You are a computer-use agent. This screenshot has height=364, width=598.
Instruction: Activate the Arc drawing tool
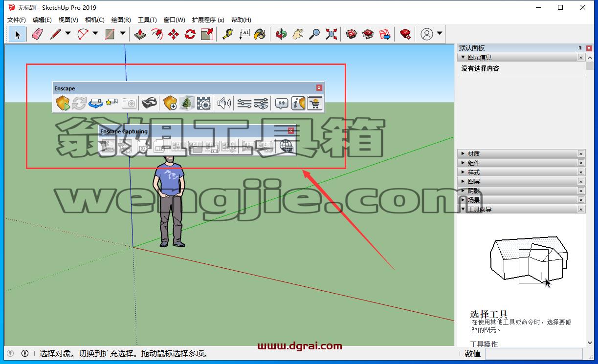click(83, 34)
